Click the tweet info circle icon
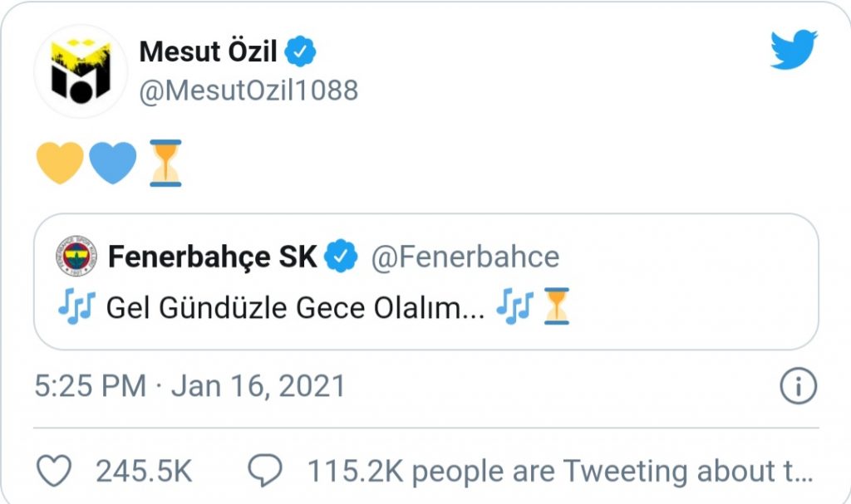Viewport: 851px width, 504px height. tap(798, 386)
